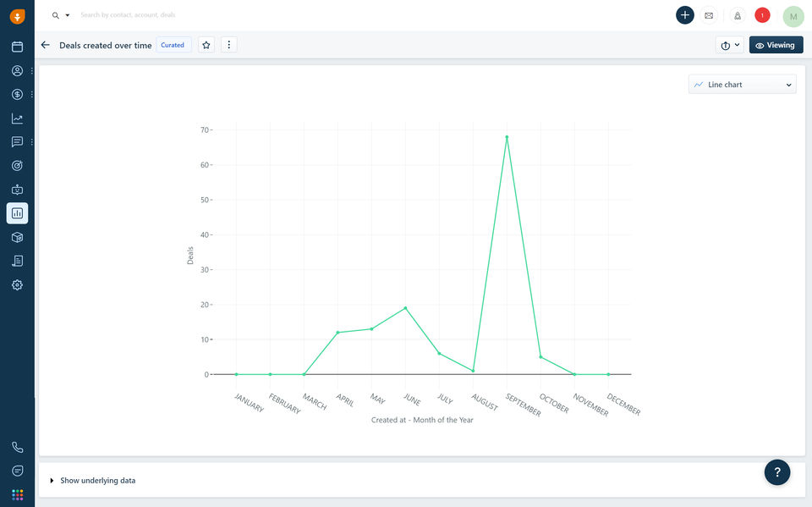
Task: Open Contacts from the sidebar
Action: tap(17, 70)
